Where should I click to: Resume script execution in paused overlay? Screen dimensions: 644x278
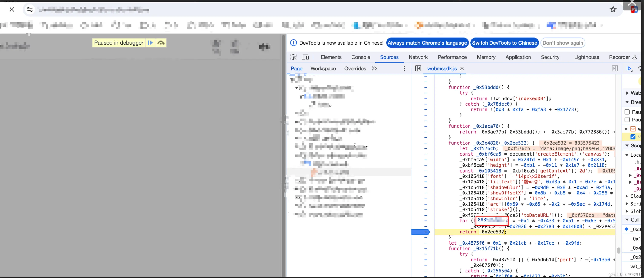[x=150, y=43]
